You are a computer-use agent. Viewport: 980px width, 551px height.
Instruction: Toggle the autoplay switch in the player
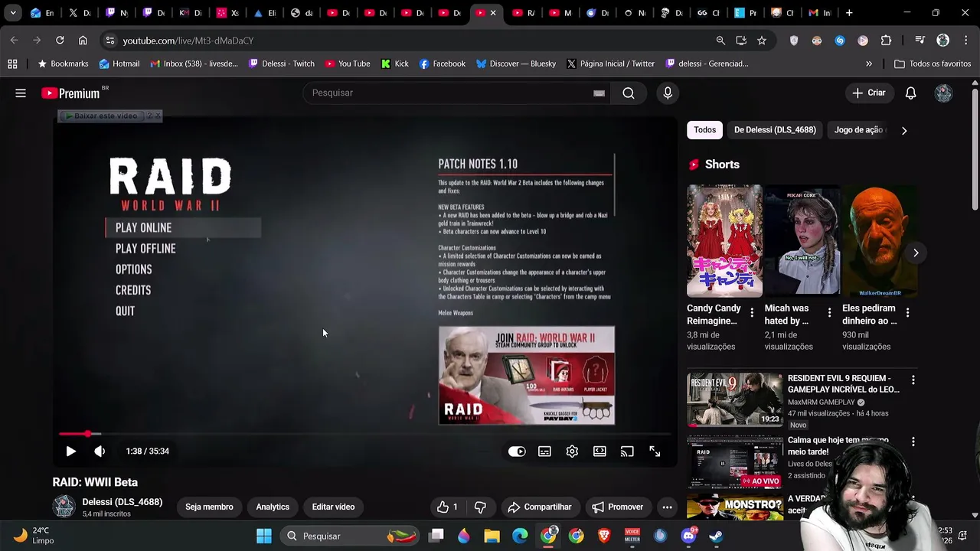click(x=517, y=452)
